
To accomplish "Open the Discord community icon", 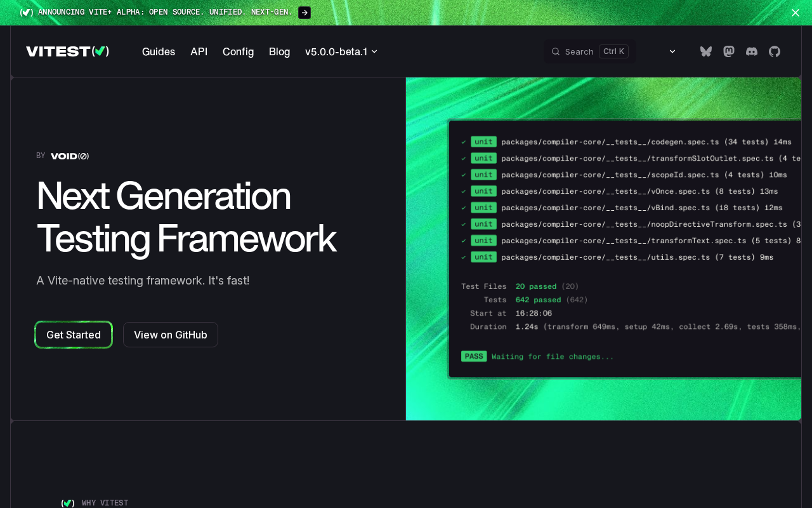I will click(x=752, y=51).
